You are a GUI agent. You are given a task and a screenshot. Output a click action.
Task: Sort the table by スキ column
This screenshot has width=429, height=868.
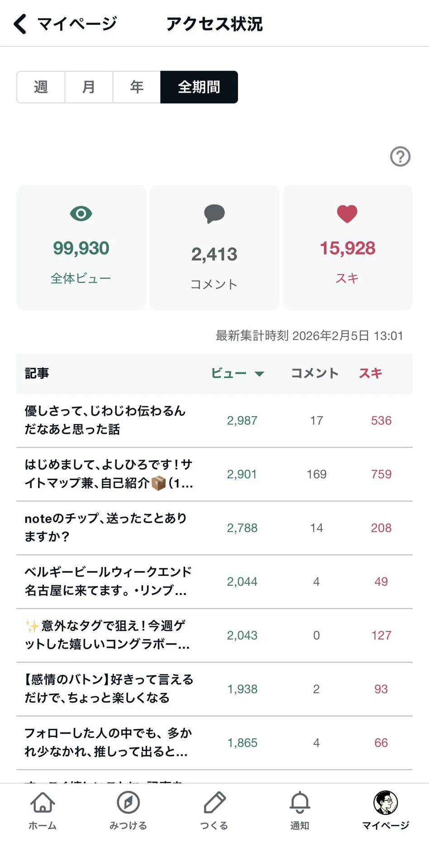point(371,373)
